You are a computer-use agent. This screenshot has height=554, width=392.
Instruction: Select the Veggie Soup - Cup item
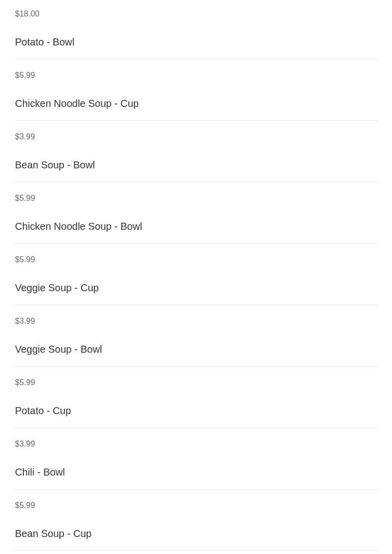tap(57, 288)
